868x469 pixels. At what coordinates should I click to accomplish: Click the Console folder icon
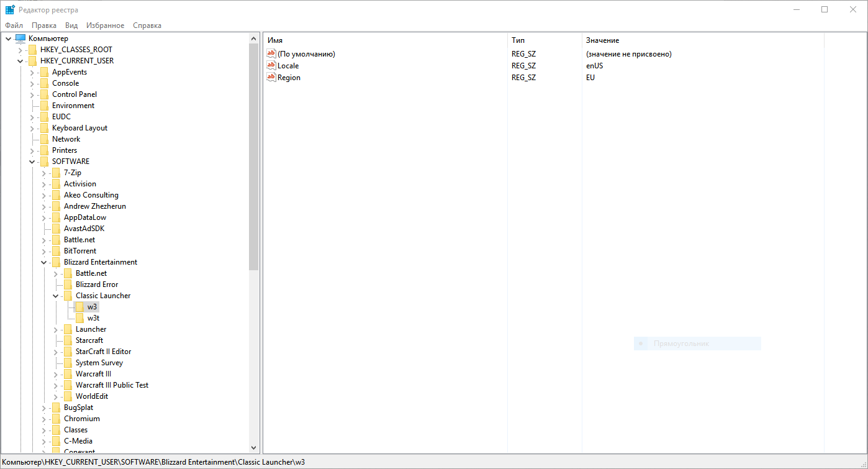pyautogui.click(x=44, y=83)
